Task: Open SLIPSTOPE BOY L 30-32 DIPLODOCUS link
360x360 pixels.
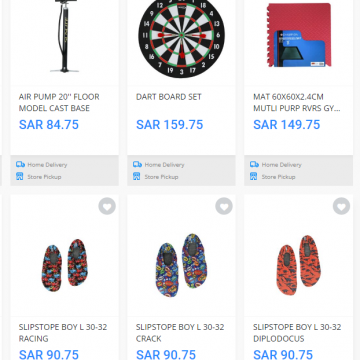Action: pos(297,333)
